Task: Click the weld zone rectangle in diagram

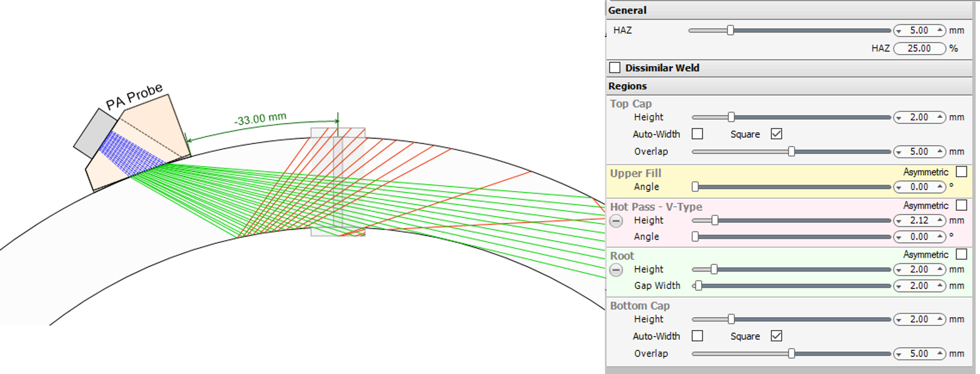Action: coord(338,182)
